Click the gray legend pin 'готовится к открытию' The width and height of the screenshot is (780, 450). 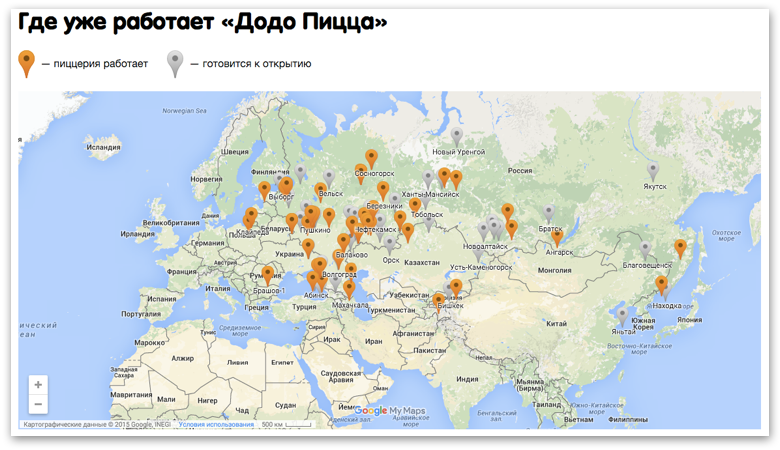point(175,64)
